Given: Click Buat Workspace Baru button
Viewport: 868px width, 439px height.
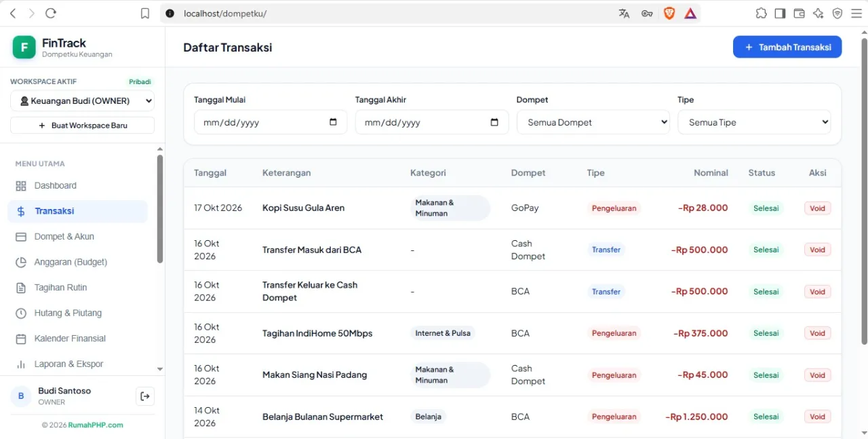Looking at the screenshot, I should point(82,126).
